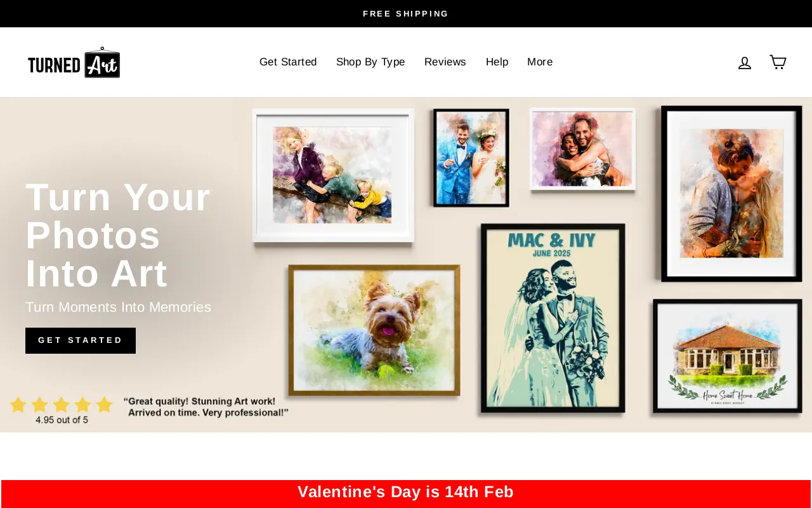812x508 pixels.
Task: Expand the More menu
Action: [540, 62]
